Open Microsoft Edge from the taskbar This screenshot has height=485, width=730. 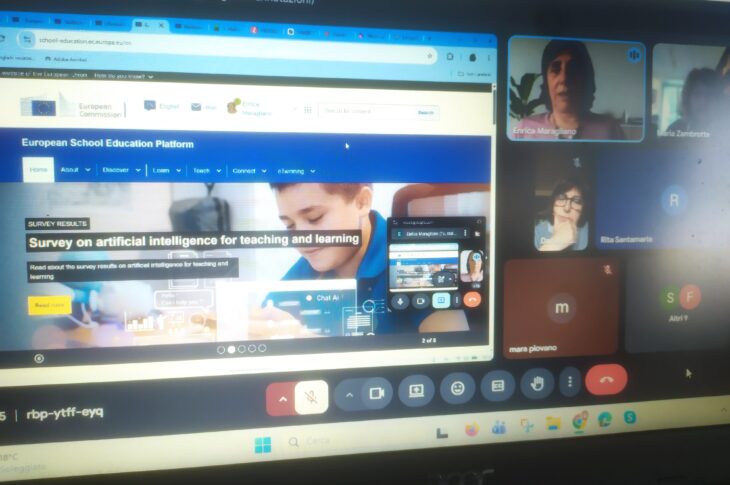[604, 419]
